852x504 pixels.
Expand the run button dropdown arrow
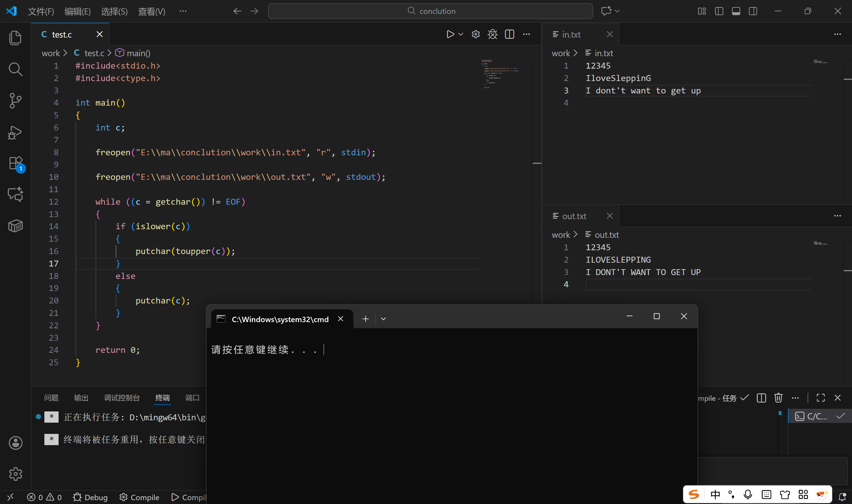pyautogui.click(x=461, y=34)
